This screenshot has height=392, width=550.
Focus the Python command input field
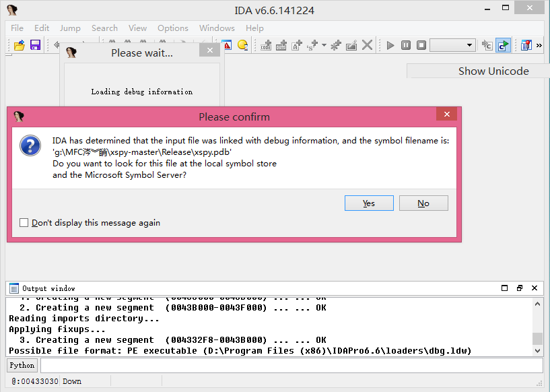[x=292, y=365]
